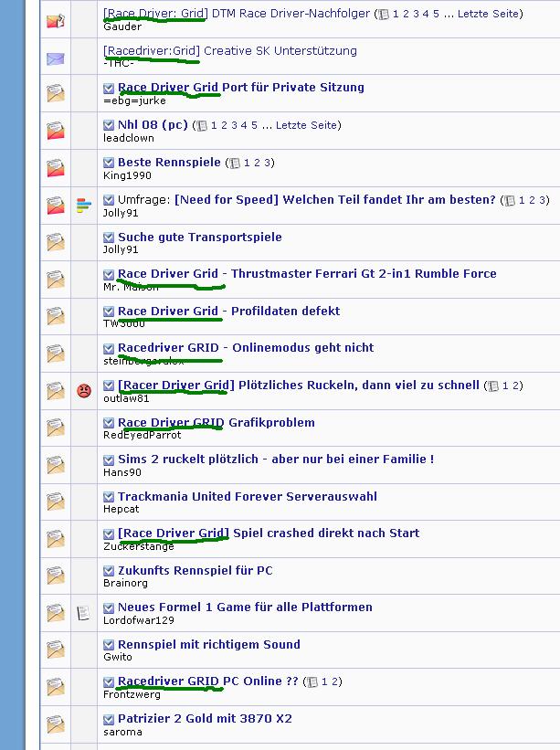Image resolution: width=560 pixels, height=750 pixels.
Task: Click the envelope status icon in saroma's row
Action: (x=56, y=724)
